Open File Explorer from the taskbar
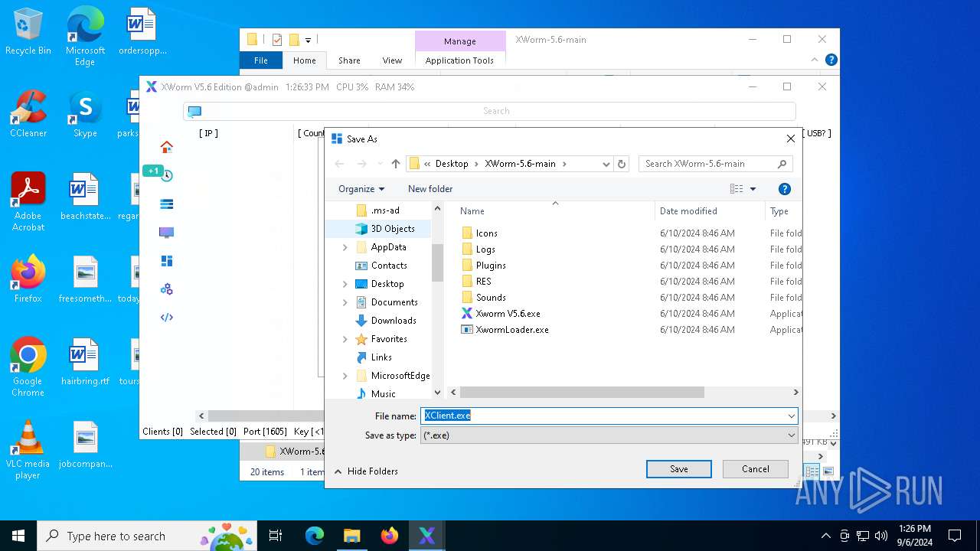The width and height of the screenshot is (980, 551). pos(351,536)
